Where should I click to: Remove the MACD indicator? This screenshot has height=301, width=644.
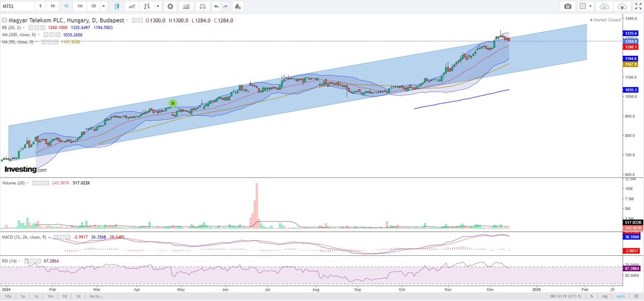point(68,237)
